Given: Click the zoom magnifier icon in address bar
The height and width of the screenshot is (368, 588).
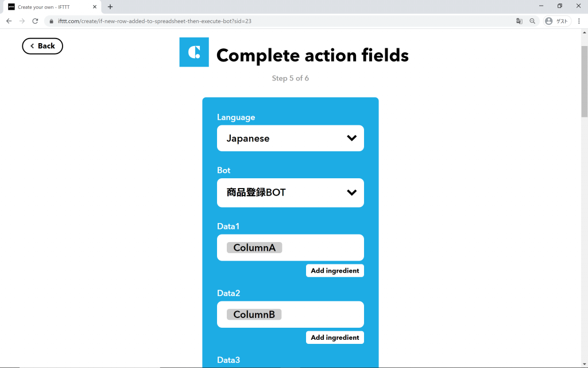Looking at the screenshot, I should (532, 21).
